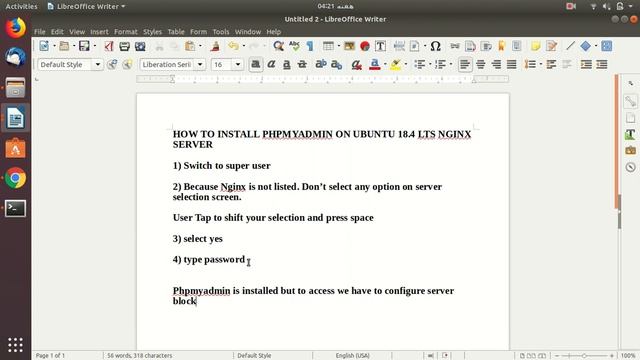Open the Edit menu
Viewport: 640px width, 360px height.
57,32
